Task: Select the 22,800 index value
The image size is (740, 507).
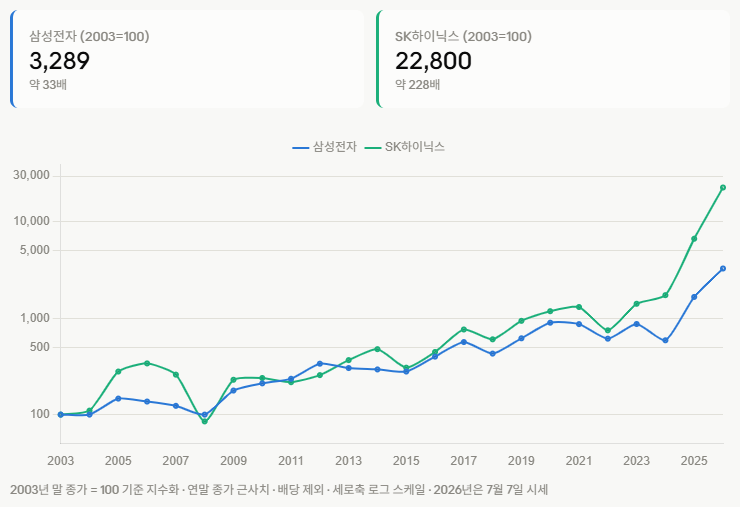Action: pos(433,61)
